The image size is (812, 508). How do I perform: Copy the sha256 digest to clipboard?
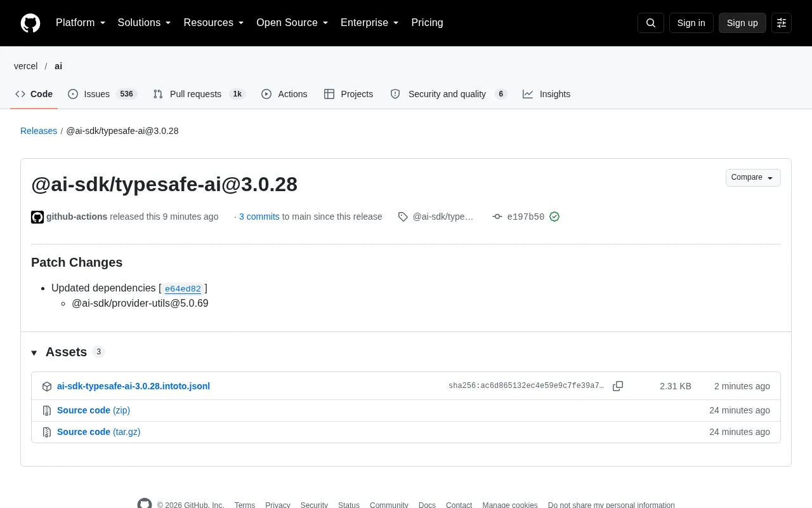point(618,386)
